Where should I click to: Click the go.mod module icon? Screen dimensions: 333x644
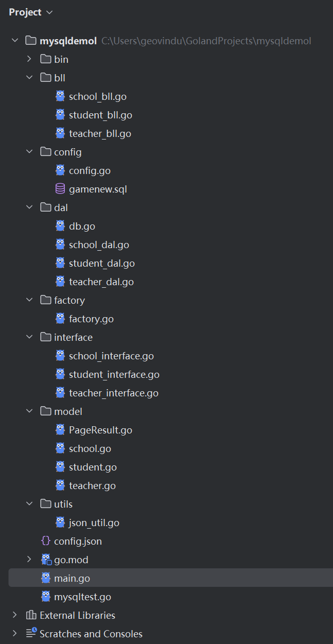(x=46, y=560)
